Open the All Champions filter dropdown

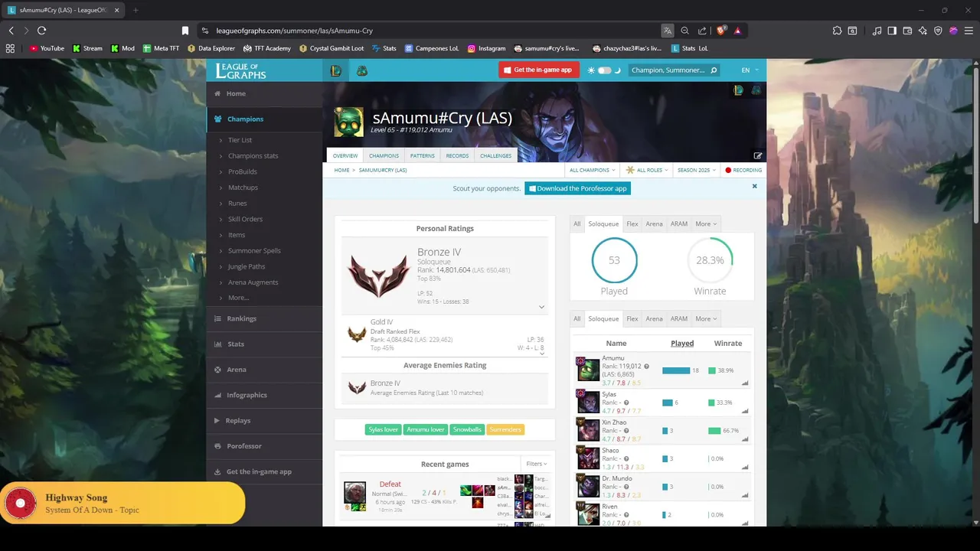point(592,170)
